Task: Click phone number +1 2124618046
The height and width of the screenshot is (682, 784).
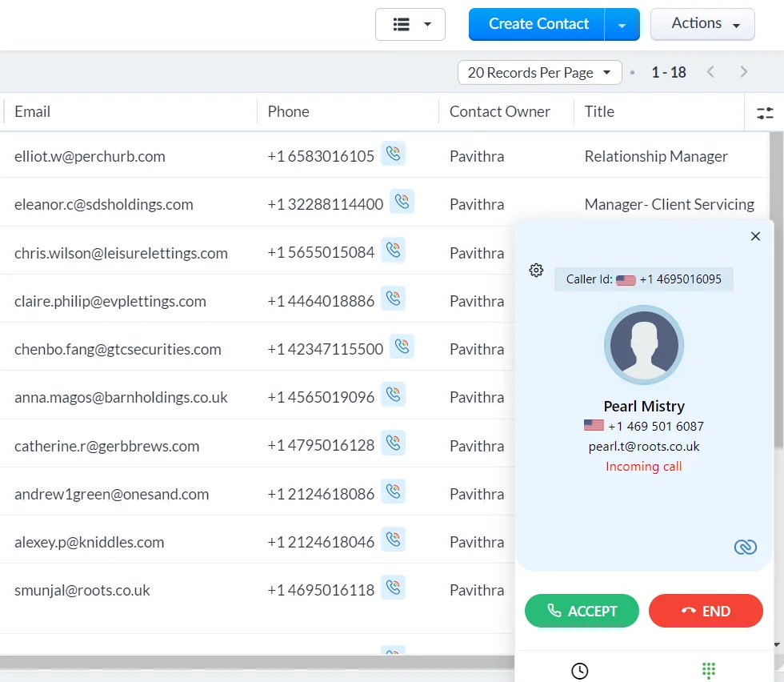Action: click(x=321, y=543)
